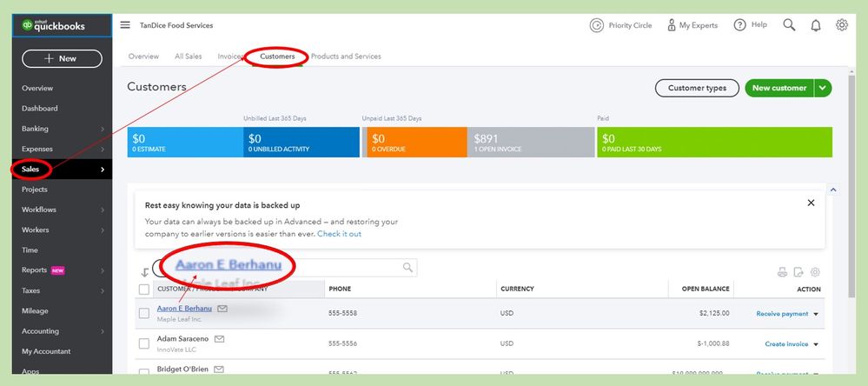Print the customer list
The height and width of the screenshot is (386, 868).
pyautogui.click(x=782, y=271)
